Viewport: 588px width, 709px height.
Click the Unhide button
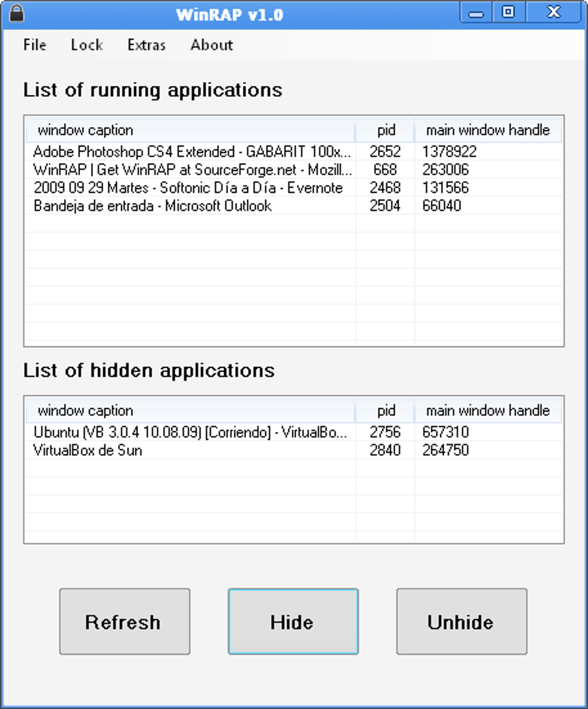point(461,621)
